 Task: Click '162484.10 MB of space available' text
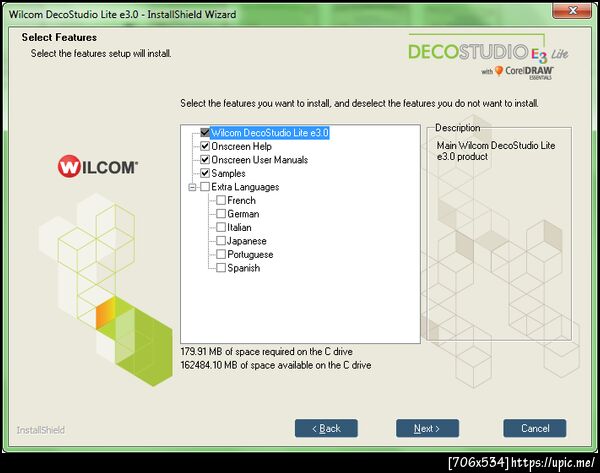pyautogui.click(x=276, y=365)
